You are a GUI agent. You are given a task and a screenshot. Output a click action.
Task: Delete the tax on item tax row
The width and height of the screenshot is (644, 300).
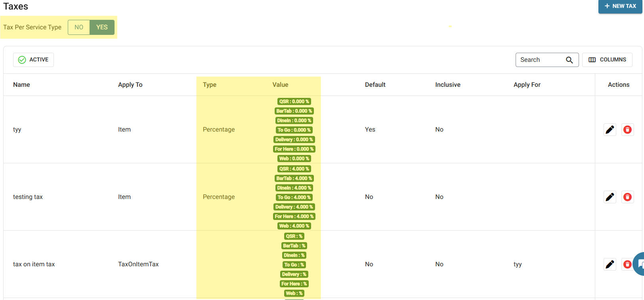tap(627, 264)
